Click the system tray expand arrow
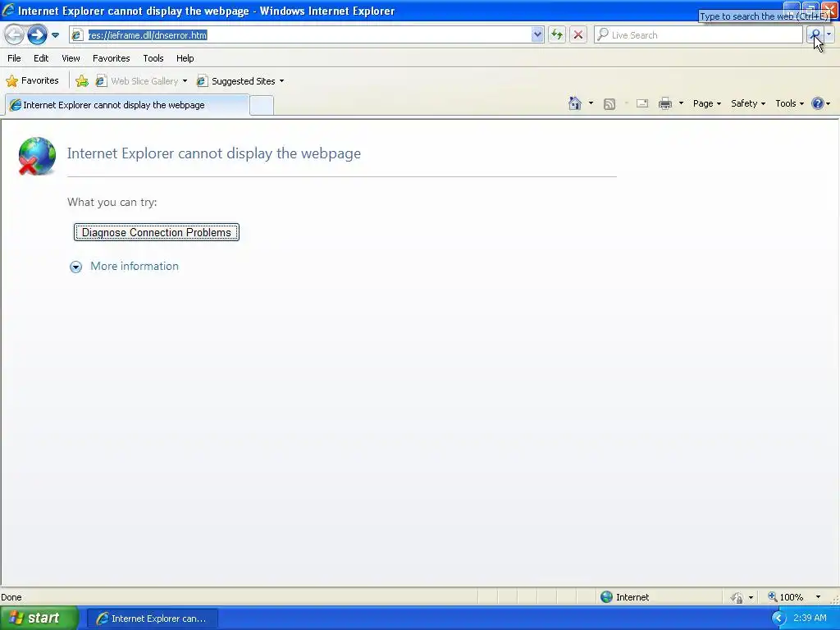This screenshot has width=840, height=630. (778, 619)
